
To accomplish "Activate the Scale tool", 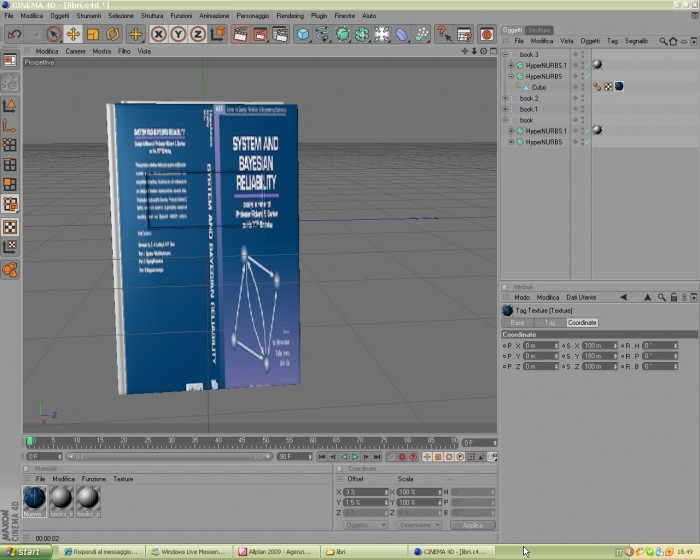I will pos(92,34).
